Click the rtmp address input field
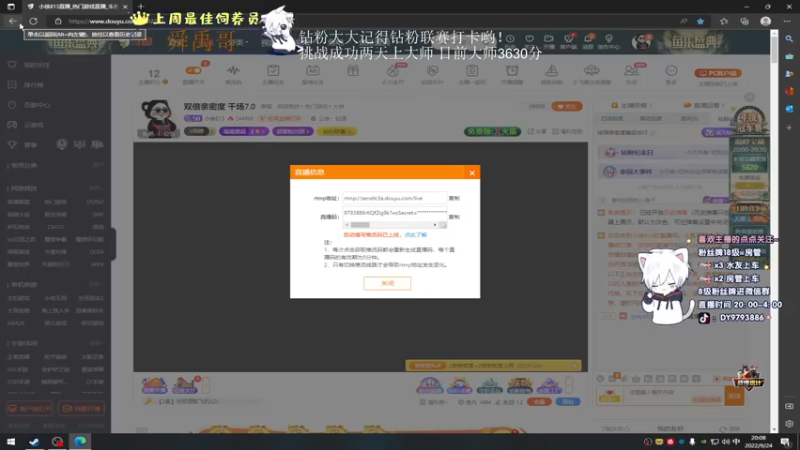The width and height of the screenshot is (800, 450). pyautogui.click(x=394, y=198)
